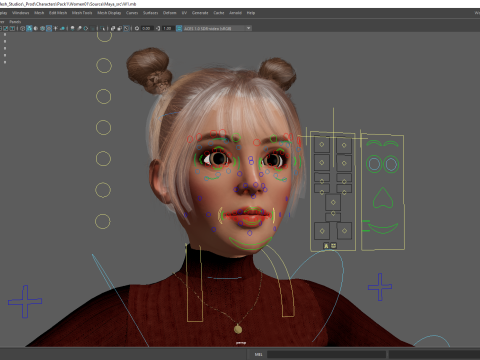Toggle X-ray active components icon
The width and height of the screenshot is (480, 360).
tap(120, 28)
